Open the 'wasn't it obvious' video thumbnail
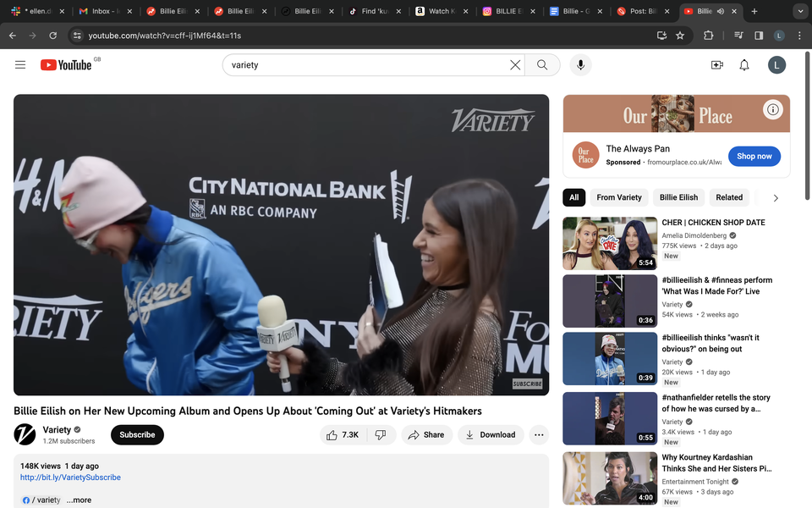Image resolution: width=812 pixels, height=508 pixels. [610, 359]
